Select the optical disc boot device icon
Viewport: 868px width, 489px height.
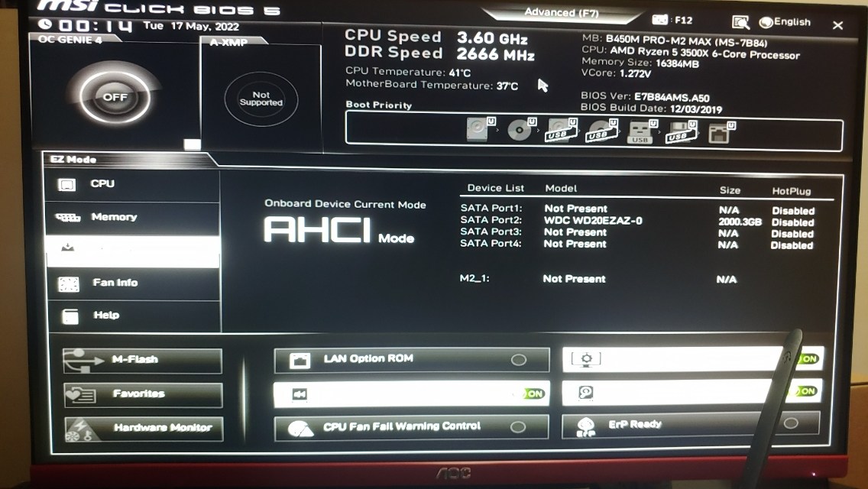(520, 130)
